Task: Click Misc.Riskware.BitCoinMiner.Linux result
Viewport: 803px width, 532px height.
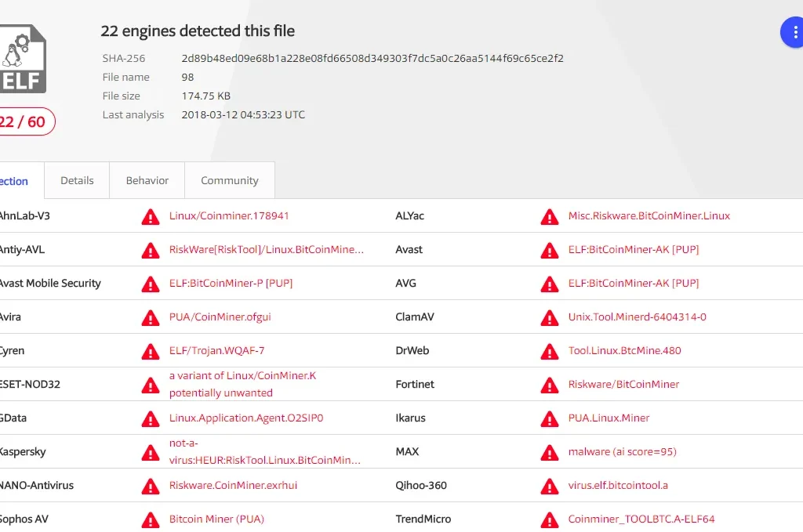Action: click(649, 216)
